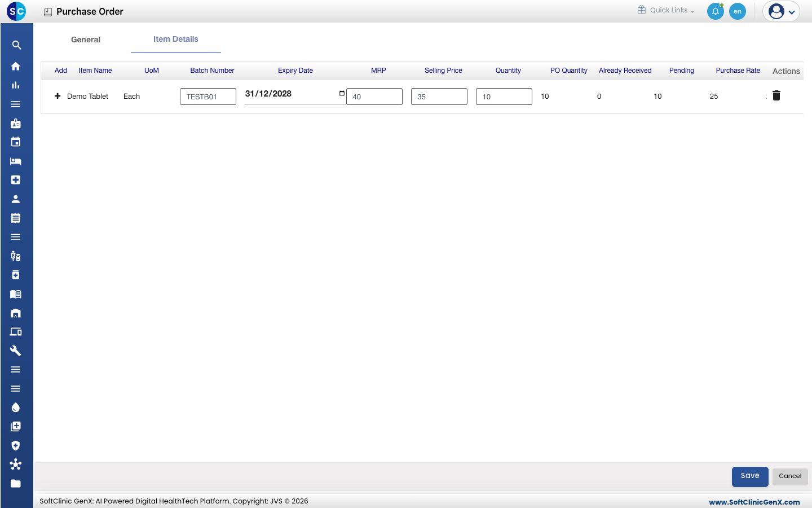Open the calendar sidebar icon
The width and height of the screenshot is (812, 508).
(x=16, y=142)
